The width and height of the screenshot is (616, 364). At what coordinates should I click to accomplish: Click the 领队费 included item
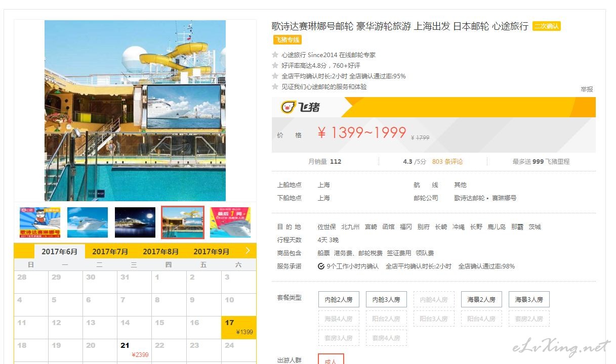coord(425,253)
